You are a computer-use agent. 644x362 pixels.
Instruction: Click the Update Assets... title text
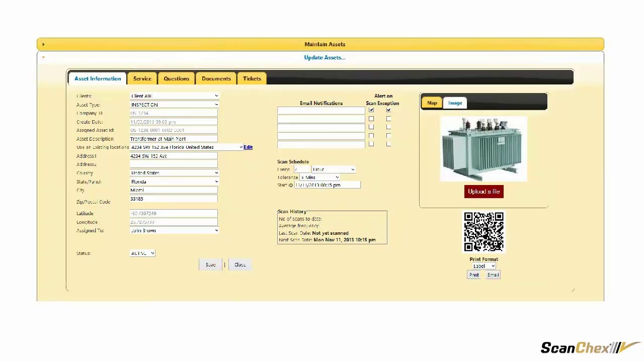click(325, 57)
